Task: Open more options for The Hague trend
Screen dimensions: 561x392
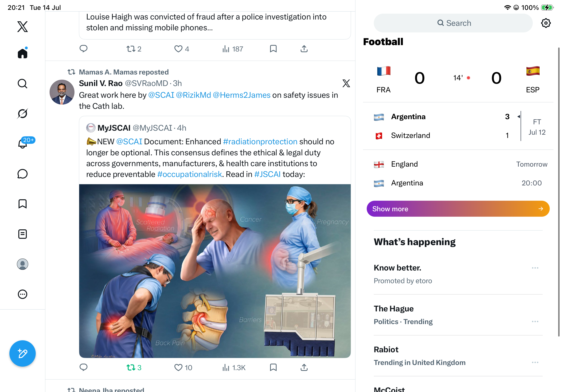Action: (x=535, y=321)
